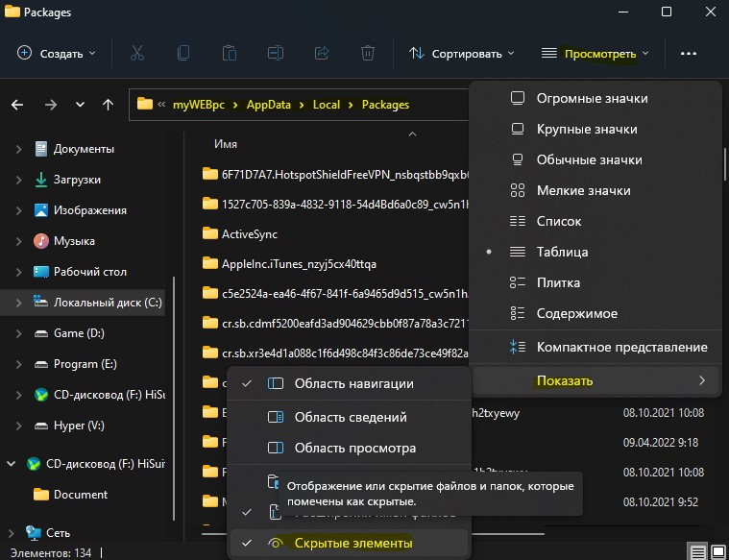The height and width of the screenshot is (560, 729).
Task: Expand the Локальный диск (C:) node
Action: (18, 303)
